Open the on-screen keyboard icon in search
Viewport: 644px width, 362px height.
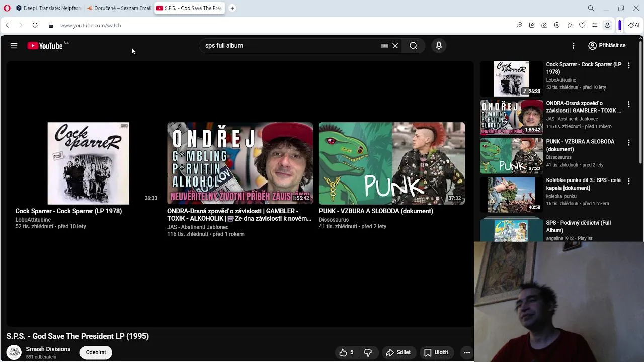tap(385, 46)
